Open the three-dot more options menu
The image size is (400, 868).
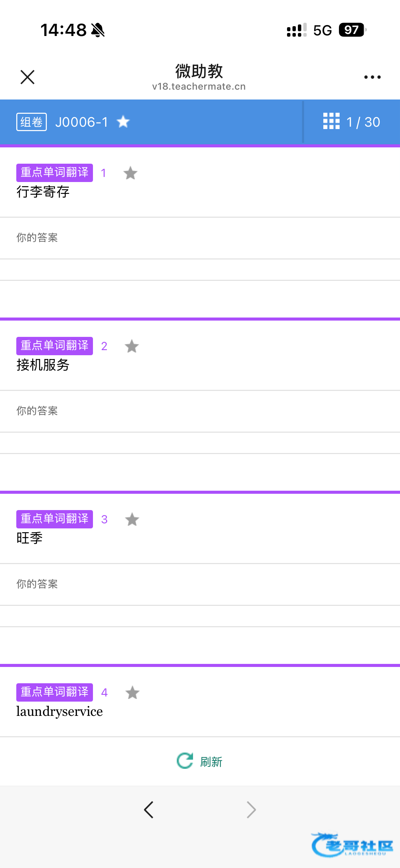tap(372, 77)
